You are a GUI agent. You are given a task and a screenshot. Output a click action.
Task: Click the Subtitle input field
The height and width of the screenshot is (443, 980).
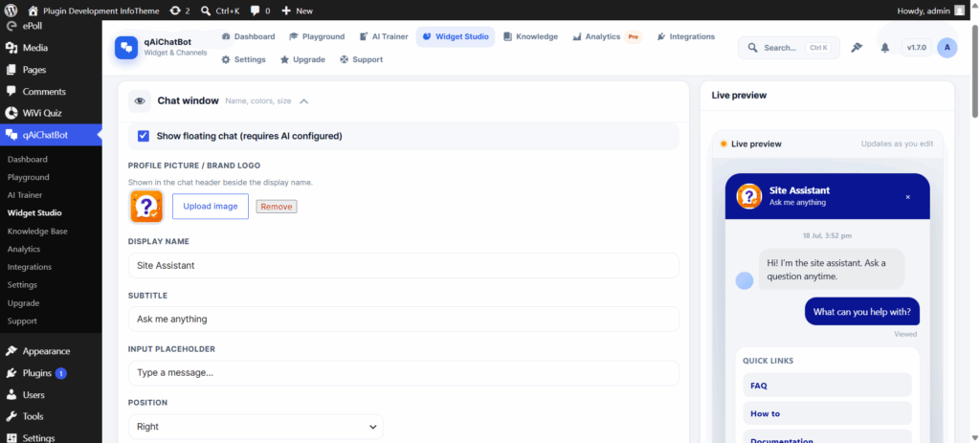tap(403, 320)
